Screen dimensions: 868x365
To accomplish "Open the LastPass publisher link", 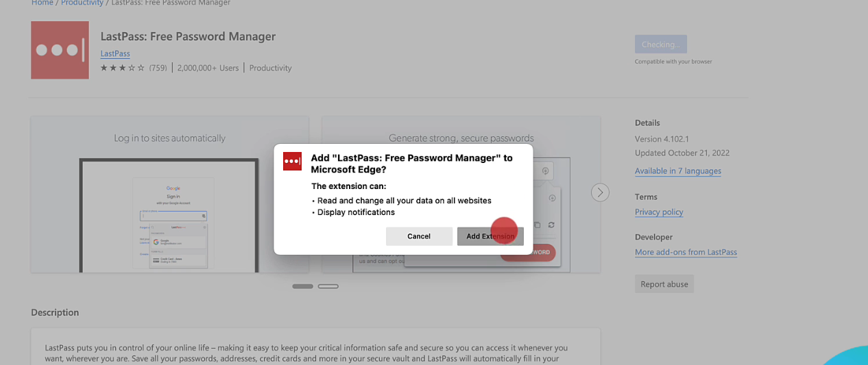I will point(115,53).
